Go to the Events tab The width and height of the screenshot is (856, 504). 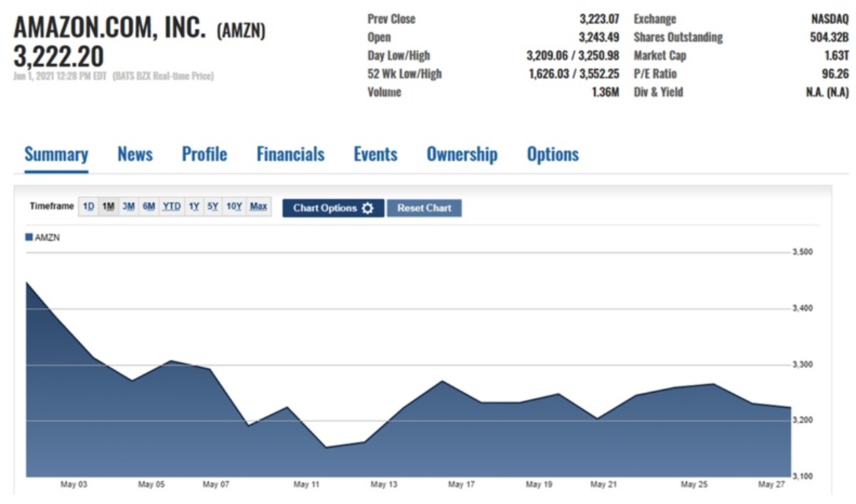(376, 155)
